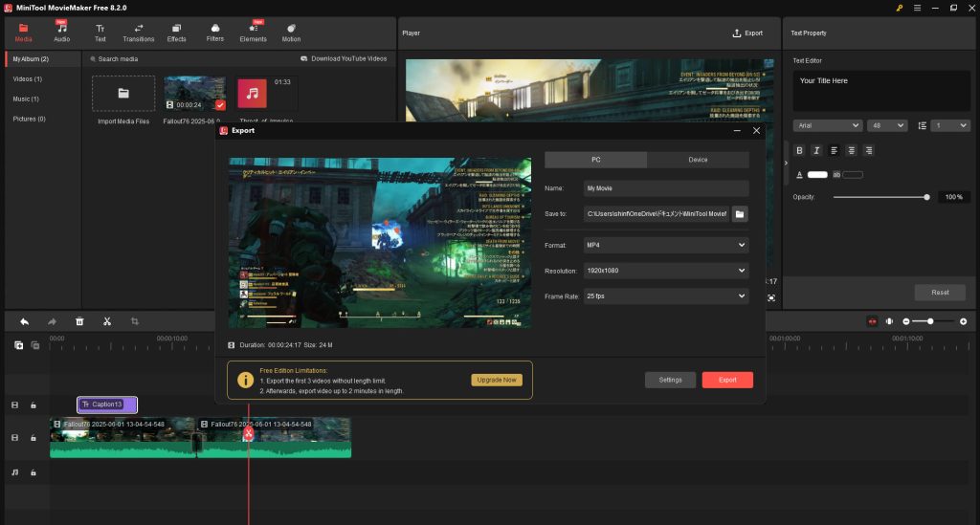Select My Album (2) in sidebar
This screenshot has width=980, height=525.
(44, 59)
